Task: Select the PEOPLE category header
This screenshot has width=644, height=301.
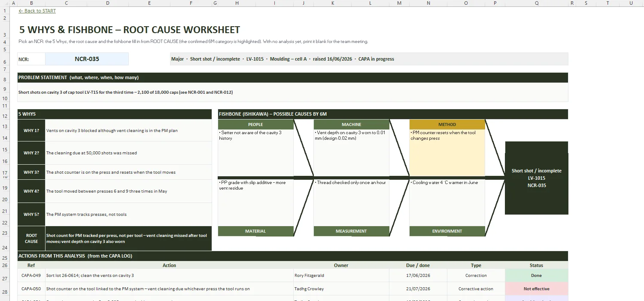Action: click(x=255, y=124)
